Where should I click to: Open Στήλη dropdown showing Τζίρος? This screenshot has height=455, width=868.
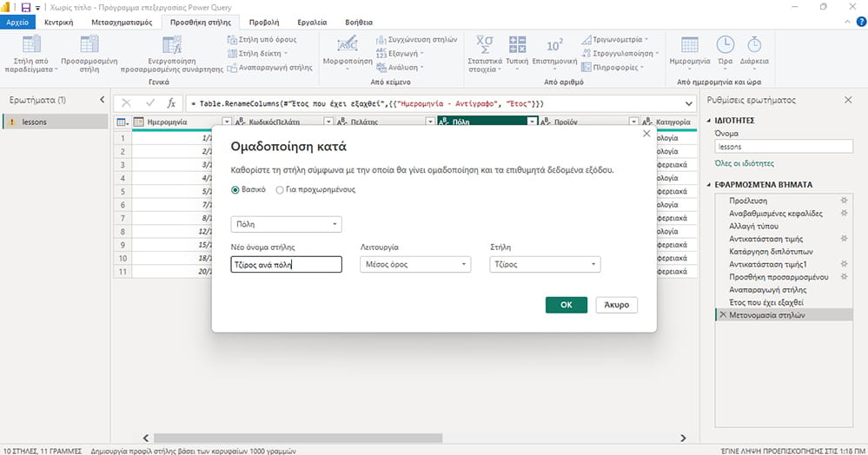[x=545, y=265]
